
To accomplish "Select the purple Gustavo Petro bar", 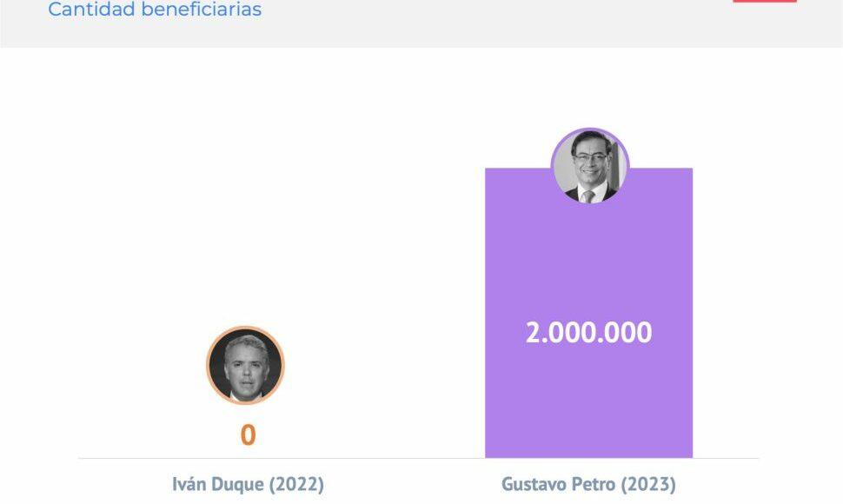I will coord(588,313).
